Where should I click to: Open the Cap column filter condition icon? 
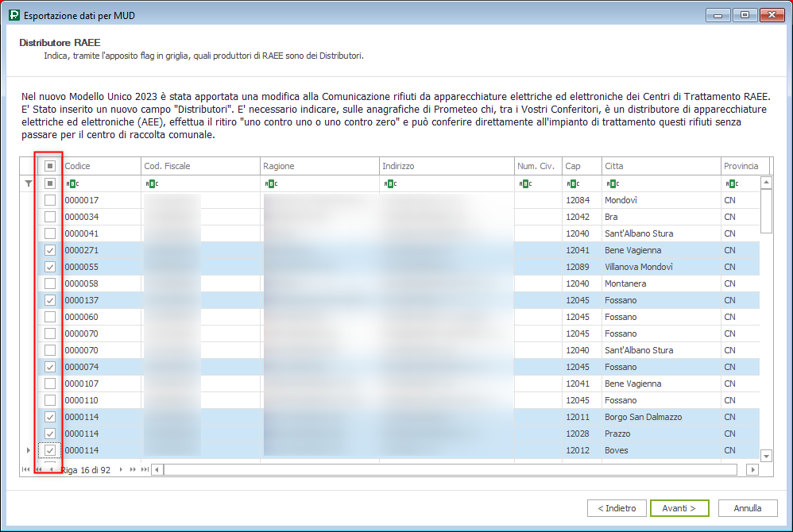click(x=573, y=183)
